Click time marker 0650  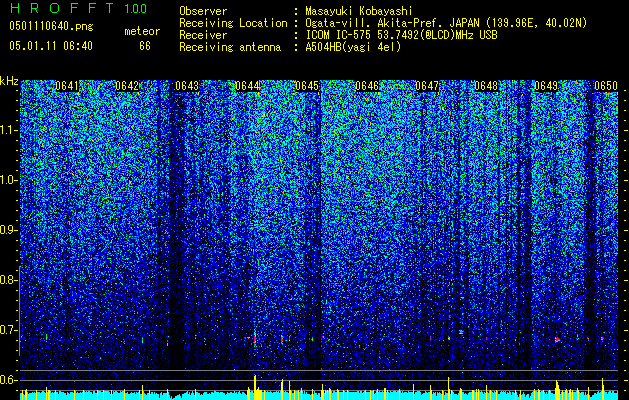606,86
